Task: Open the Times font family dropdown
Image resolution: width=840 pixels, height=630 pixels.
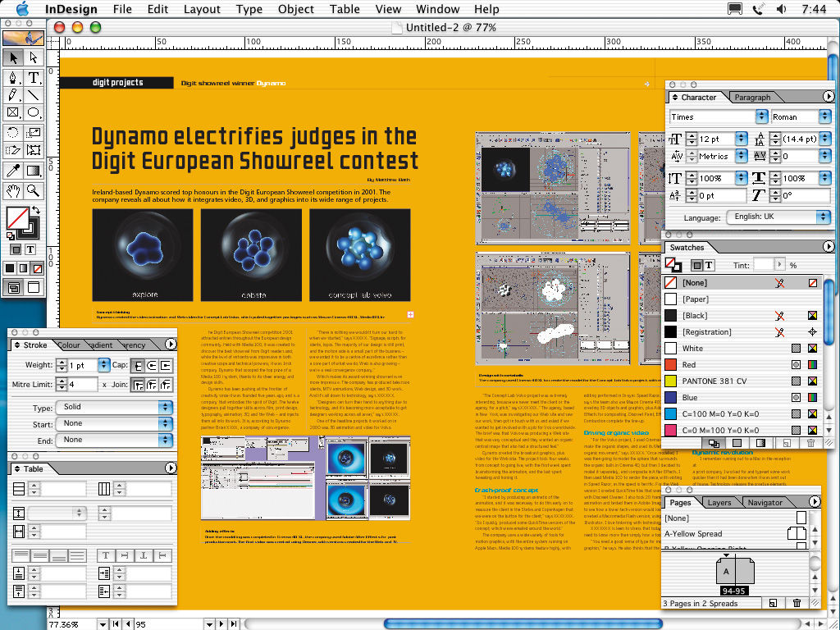Action: point(719,116)
